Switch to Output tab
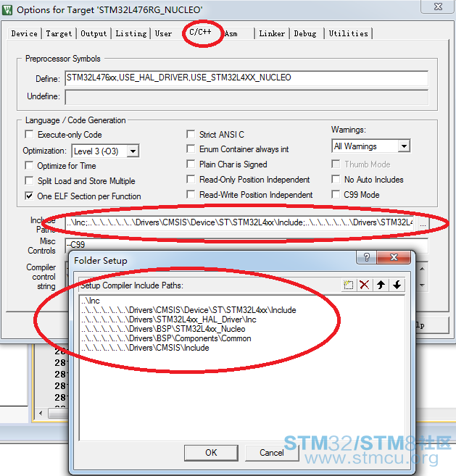Image resolution: width=456 pixels, height=476 pixels. (94, 33)
